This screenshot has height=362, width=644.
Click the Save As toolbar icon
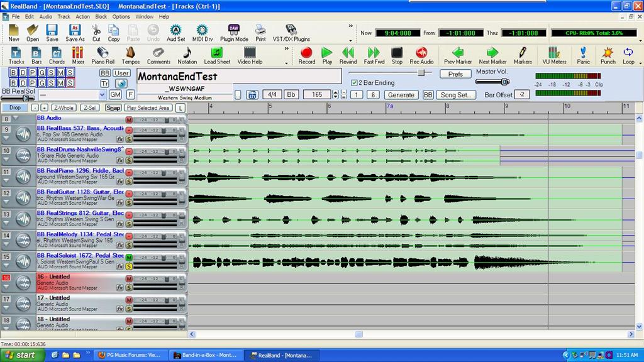click(x=75, y=33)
